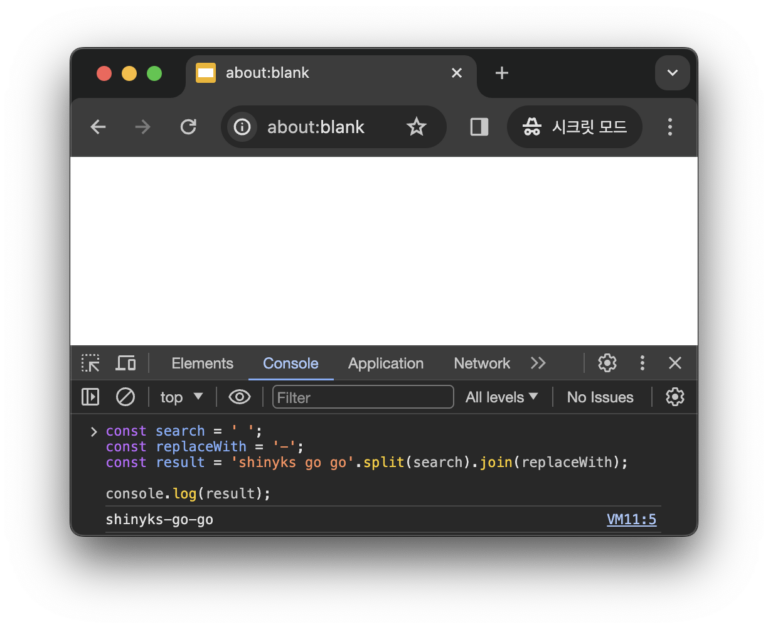Open console settings gear
Screen dimensions: 768x629
coord(675,397)
